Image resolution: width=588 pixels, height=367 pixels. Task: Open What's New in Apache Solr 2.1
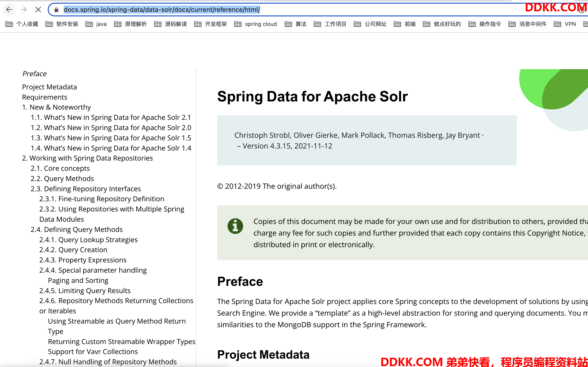coord(111,117)
